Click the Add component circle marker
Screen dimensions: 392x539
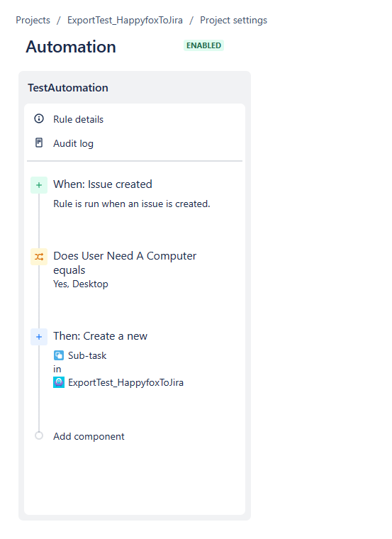pos(39,436)
